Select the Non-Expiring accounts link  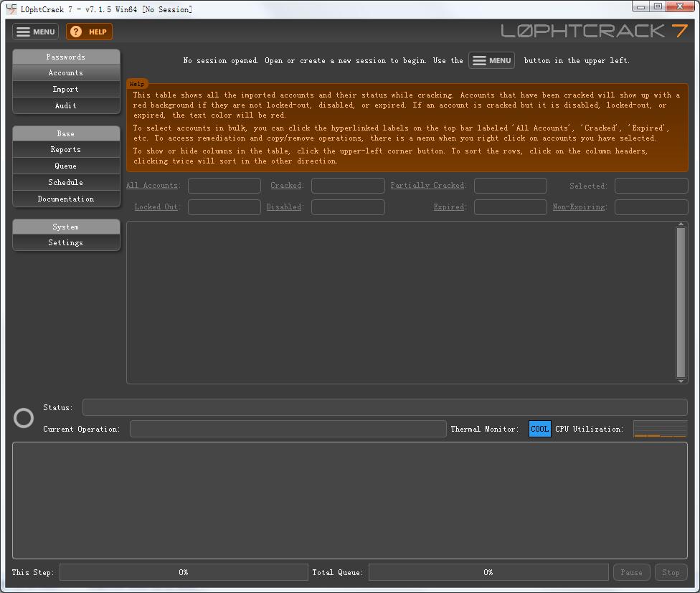(x=580, y=207)
